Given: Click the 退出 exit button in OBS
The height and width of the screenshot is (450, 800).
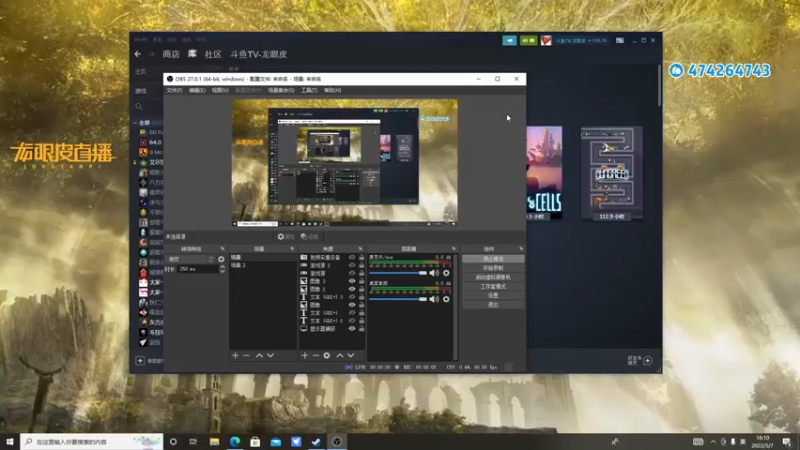Looking at the screenshot, I should [493, 305].
